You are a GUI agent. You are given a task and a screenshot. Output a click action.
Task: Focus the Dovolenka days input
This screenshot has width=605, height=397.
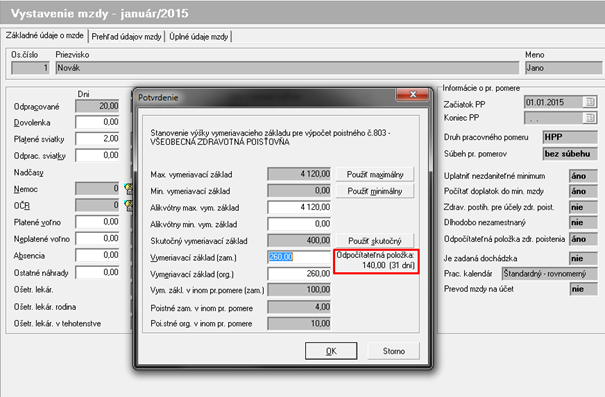[97, 122]
